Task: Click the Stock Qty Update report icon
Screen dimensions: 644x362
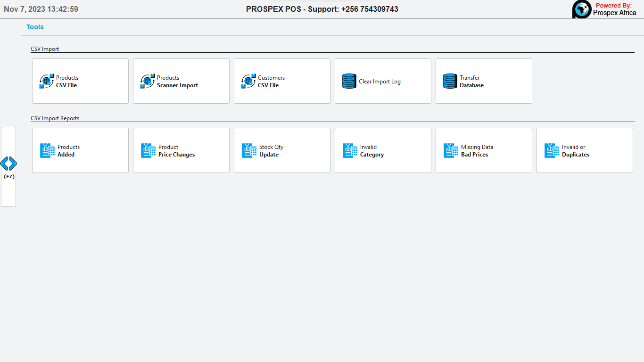Action: point(249,150)
